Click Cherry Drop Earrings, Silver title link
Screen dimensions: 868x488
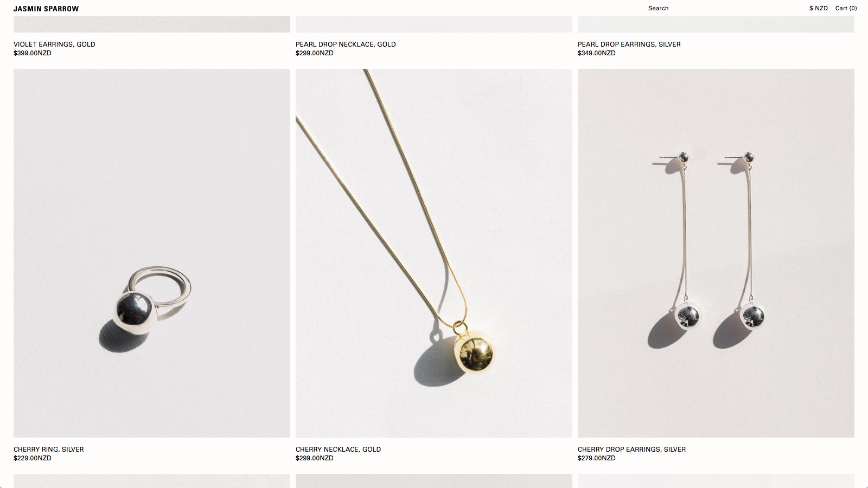coord(631,450)
